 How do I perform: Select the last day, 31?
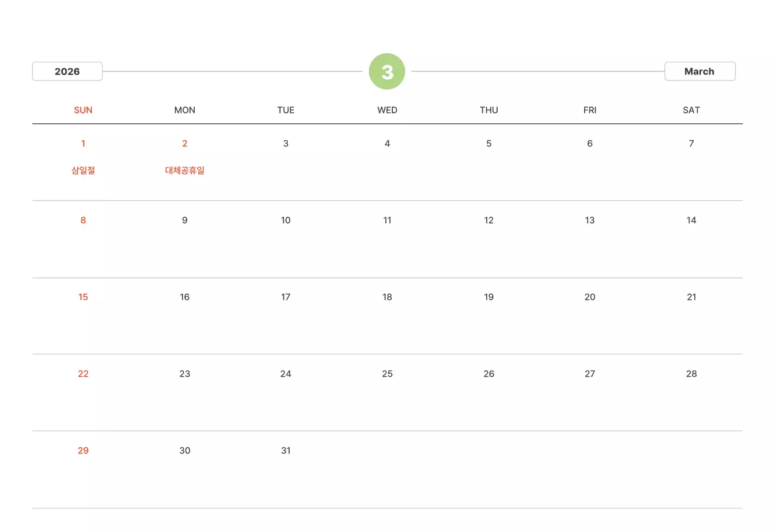coord(286,450)
